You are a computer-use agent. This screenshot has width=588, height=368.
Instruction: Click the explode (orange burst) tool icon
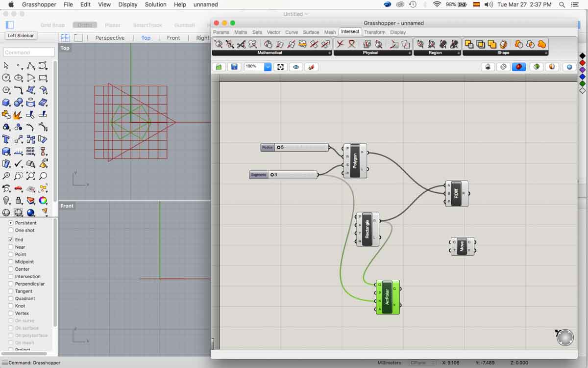click(x=18, y=115)
